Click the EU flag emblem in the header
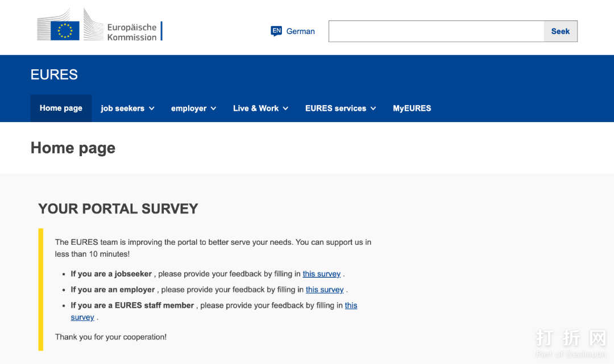The image size is (614, 364). pos(65,31)
